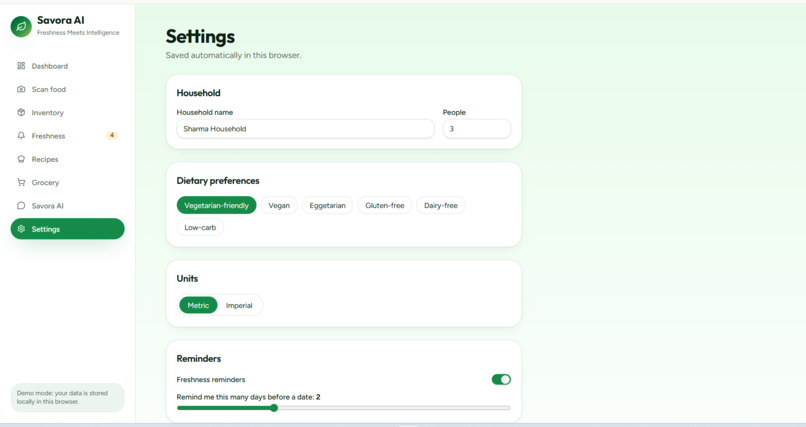Click the Freshness badge showing 4
The image size is (806, 427).
[112, 135]
